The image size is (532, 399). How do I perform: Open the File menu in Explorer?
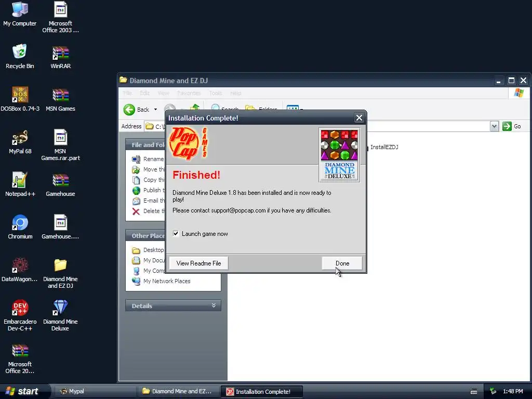128,93
